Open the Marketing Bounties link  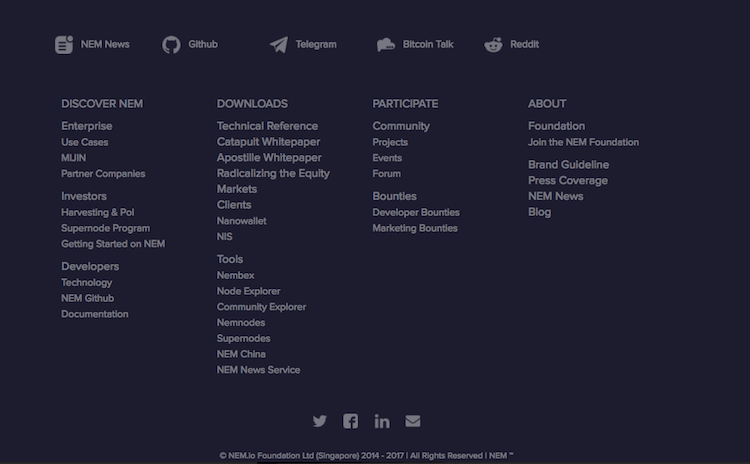415,228
